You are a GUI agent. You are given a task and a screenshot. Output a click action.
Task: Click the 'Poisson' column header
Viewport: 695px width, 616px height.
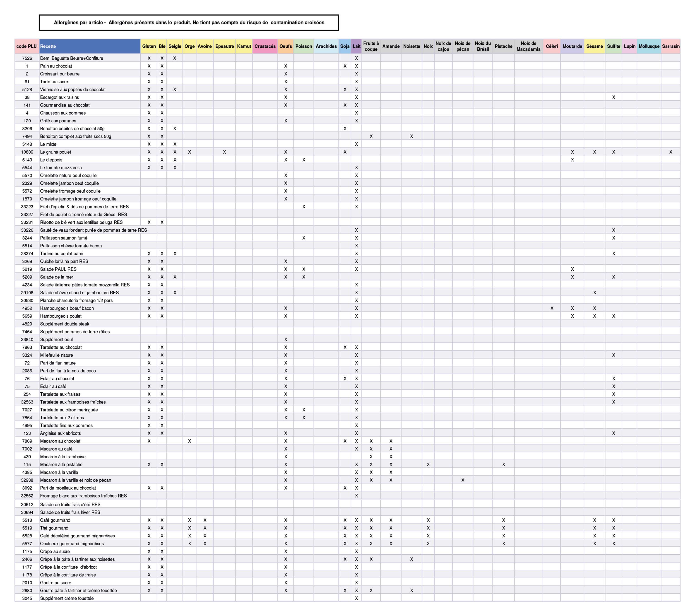(304, 46)
